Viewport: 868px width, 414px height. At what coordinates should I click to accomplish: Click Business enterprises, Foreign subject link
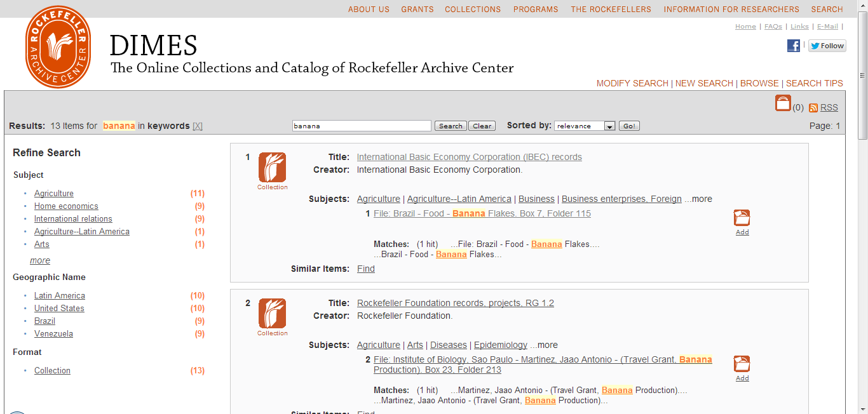click(x=621, y=199)
